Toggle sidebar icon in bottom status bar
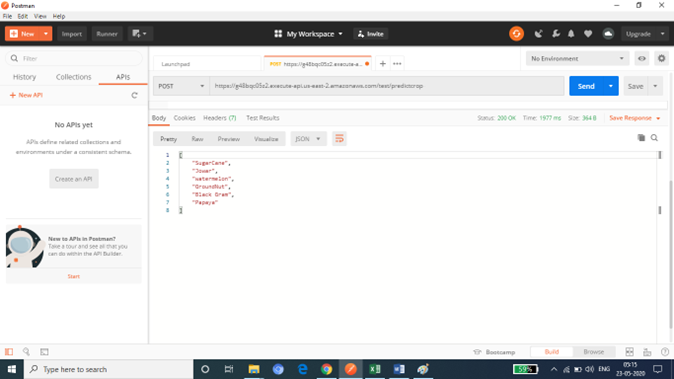Viewport: 674px width, 379px height. (9, 351)
